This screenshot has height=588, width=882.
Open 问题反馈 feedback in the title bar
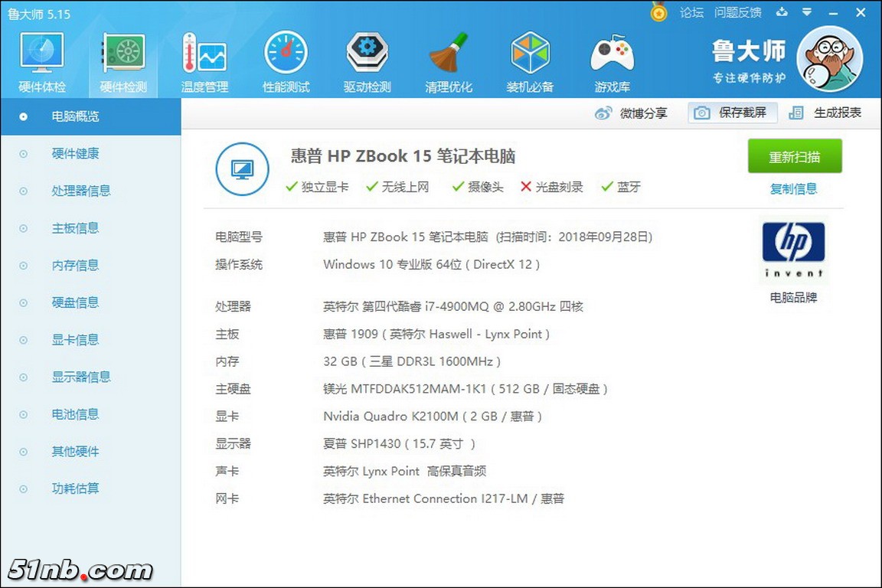click(737, 12)
